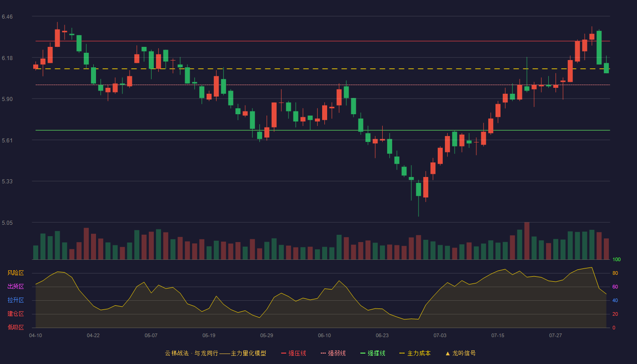Viewport: 637px width, 364px height.
Task: Click the 拉升区 zone label
Action: pyautogui.click(x=15, y=300)
